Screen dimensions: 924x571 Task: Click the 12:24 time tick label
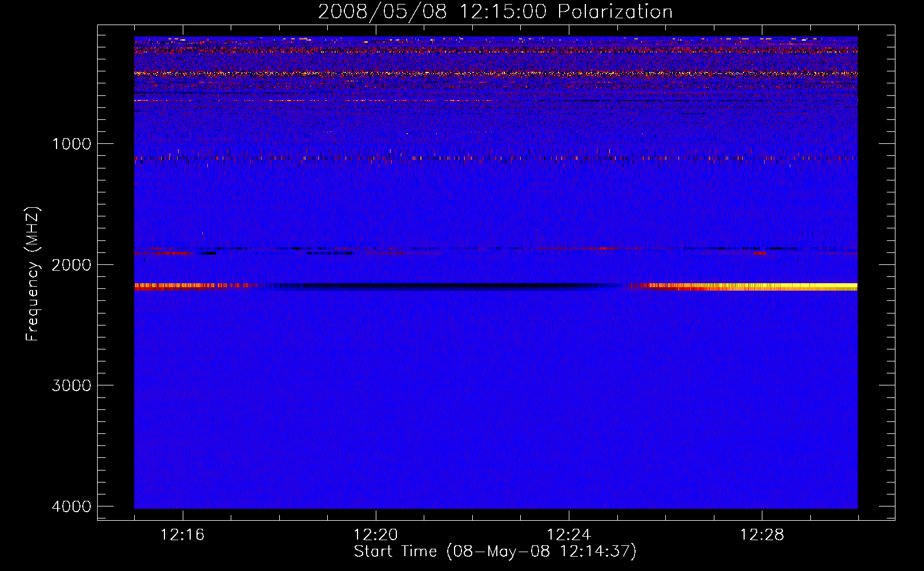coord(569,535)
